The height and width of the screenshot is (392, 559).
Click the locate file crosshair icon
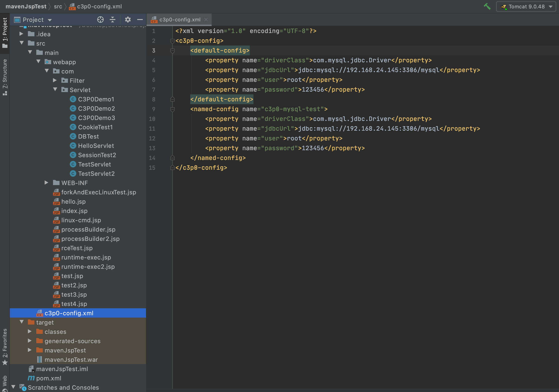100,20
